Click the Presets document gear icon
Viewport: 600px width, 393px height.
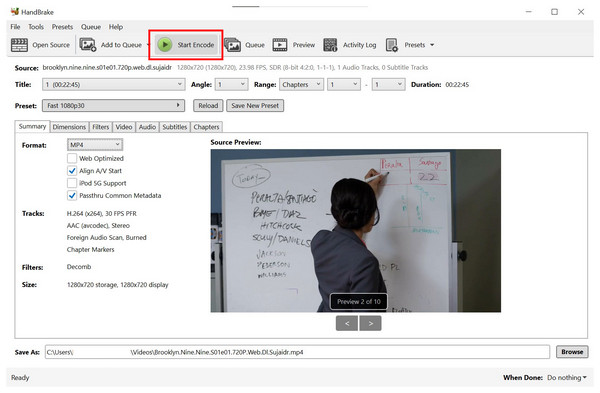[392, 45]
